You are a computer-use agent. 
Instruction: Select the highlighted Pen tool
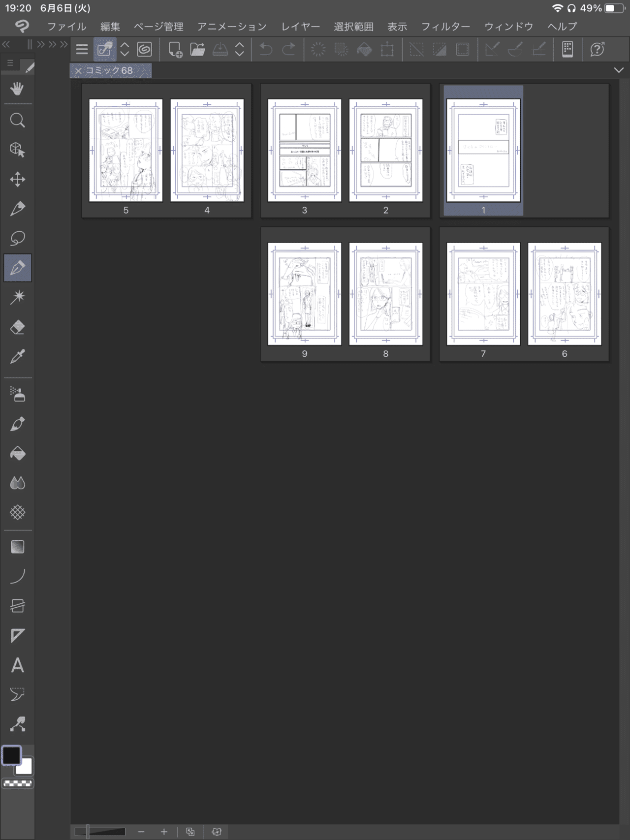coord(17,268)
